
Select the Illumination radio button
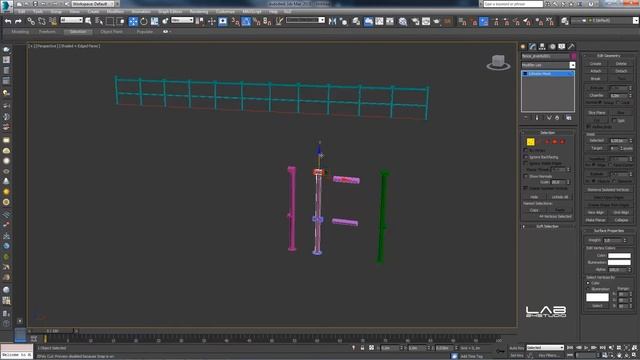pos(589,289)
